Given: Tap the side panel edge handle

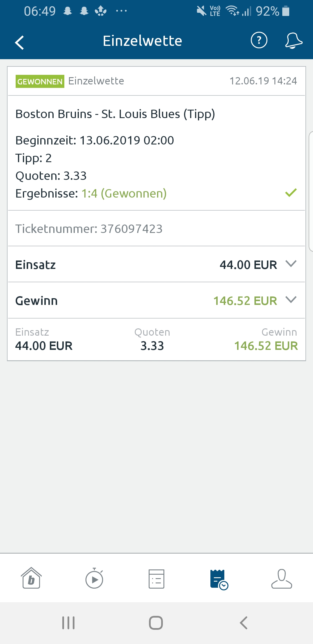Looking at the screenshot, I should (311, 191).
